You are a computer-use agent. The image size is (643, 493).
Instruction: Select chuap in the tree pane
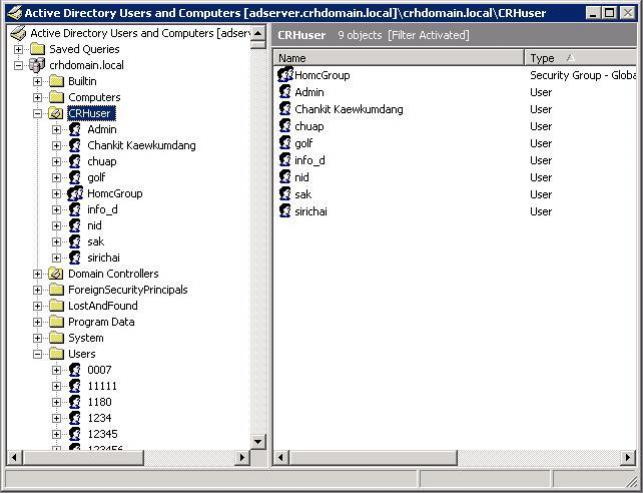(x=102, y=162)
